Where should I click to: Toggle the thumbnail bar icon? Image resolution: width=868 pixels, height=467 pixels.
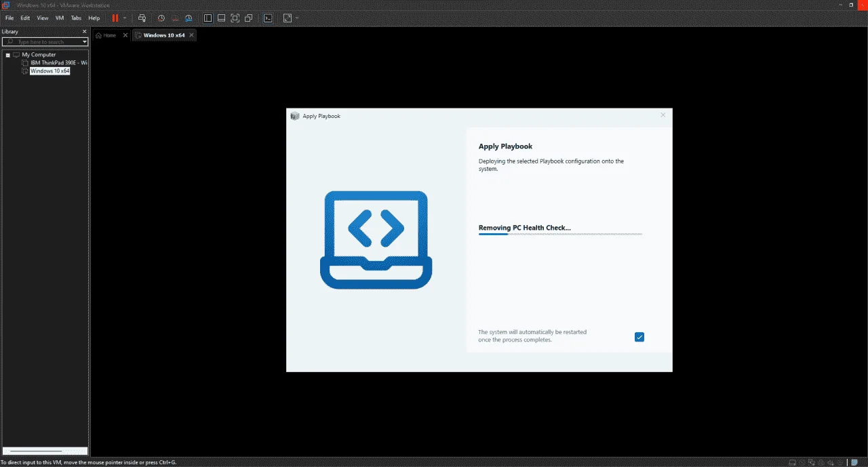(221, 18)
